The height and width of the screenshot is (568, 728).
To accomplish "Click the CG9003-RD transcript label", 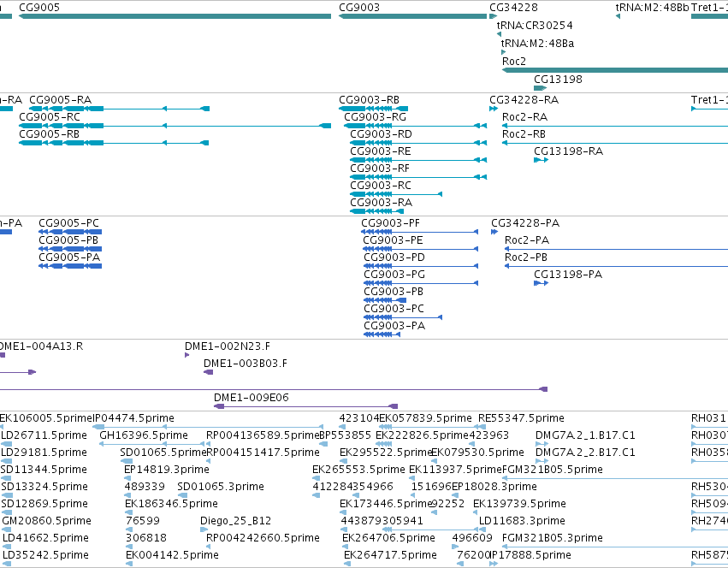I will point(381,134).
